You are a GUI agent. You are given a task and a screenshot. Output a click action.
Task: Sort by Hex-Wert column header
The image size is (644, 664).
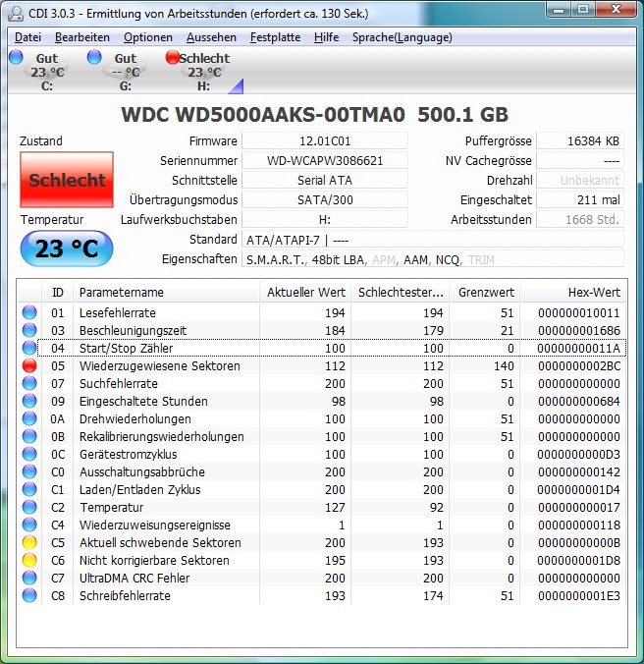(x=572, y=292)
